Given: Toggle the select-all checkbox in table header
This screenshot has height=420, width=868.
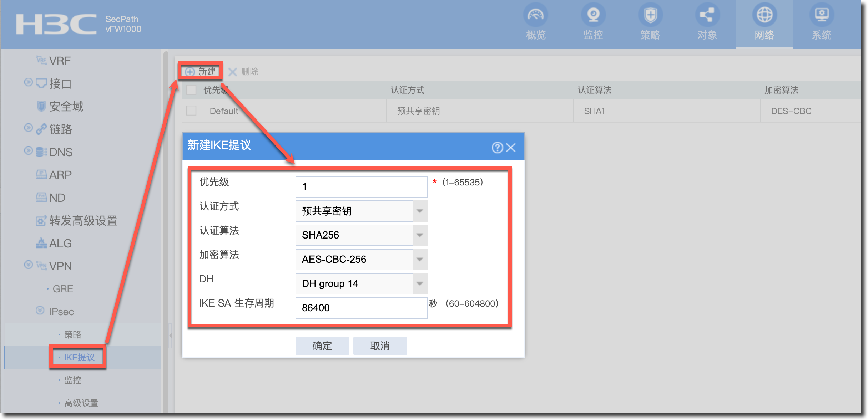Looking at the screenshot, I should (191, 90).
